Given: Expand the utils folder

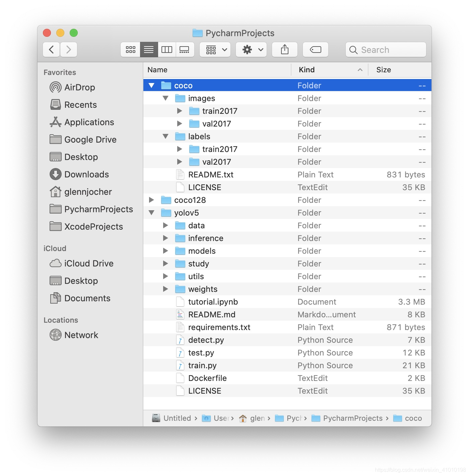Looking at the screenshot, I should coord(165,276).
